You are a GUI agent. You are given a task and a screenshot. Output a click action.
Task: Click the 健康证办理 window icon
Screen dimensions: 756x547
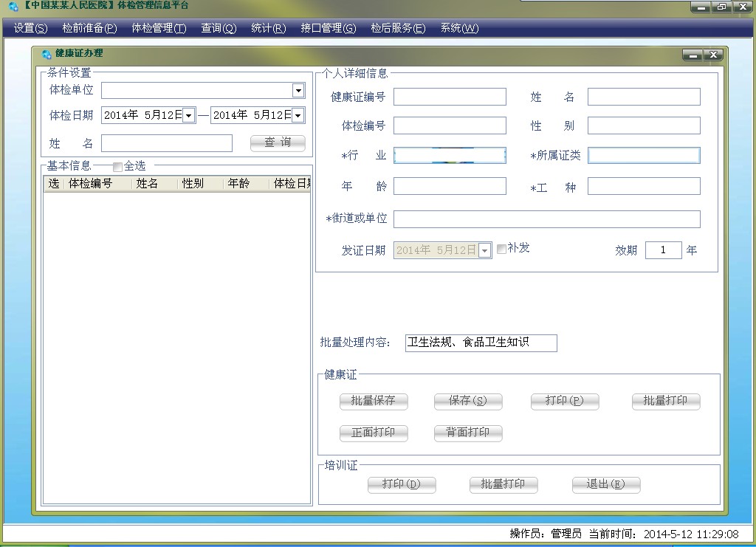click(x=47, y=53)
